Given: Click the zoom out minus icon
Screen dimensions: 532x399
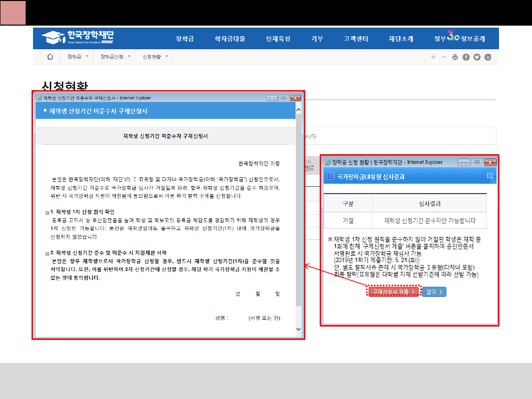Looking at the screenshot, I should coord(444,57).
